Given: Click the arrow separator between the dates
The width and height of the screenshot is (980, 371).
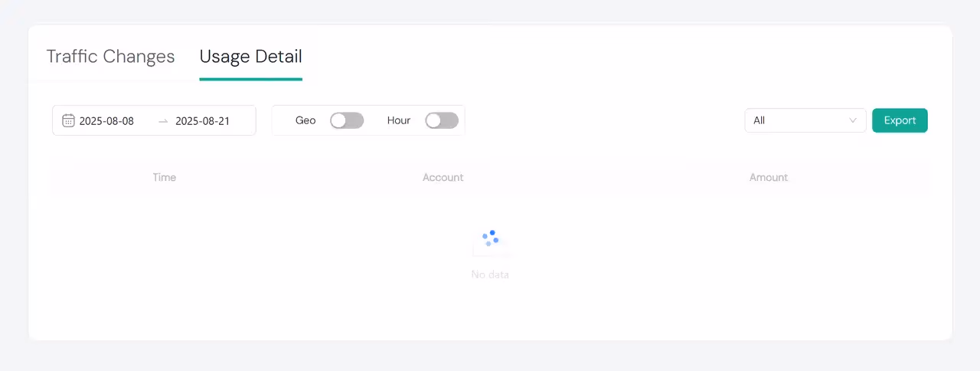Looking at the screenshot, I should (x=162, y=121).
